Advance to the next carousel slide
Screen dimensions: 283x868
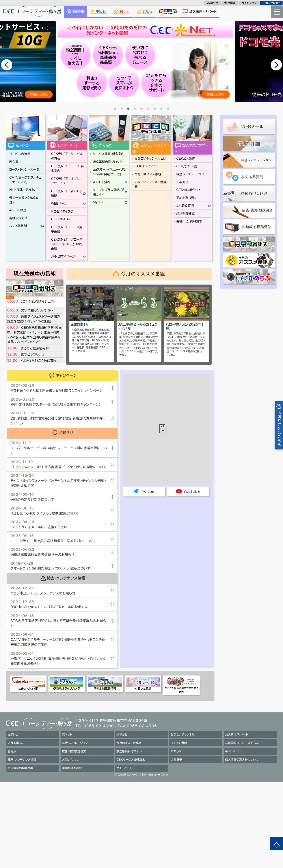(x=276, y=65)
